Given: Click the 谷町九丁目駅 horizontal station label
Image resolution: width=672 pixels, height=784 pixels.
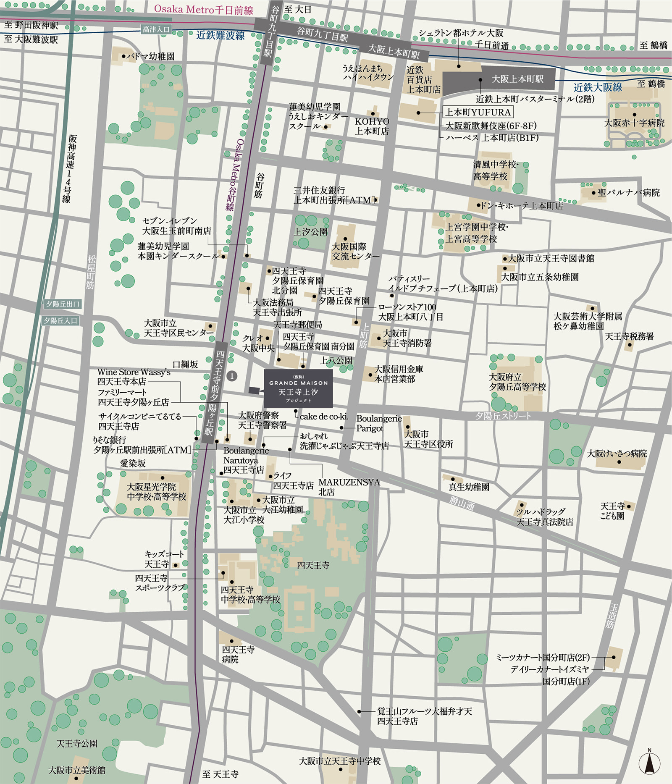Looking at the screenshot, I should pyautogui.click(x=322, y=34).
